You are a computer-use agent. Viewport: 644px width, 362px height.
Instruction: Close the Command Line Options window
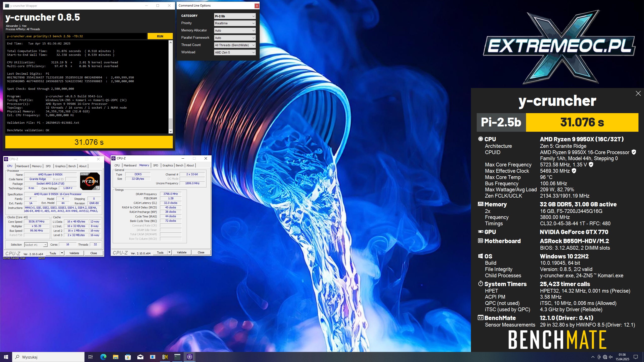click(x=257, y=6)
